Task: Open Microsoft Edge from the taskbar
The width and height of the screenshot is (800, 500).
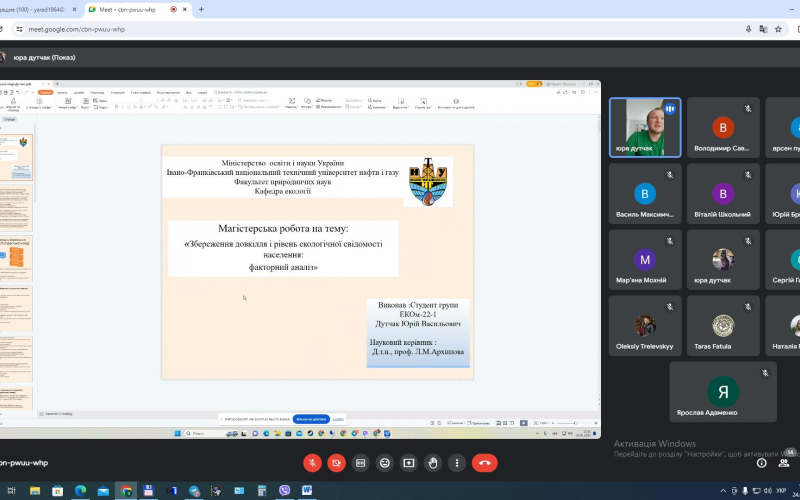Action: click(x=80, y=491)
